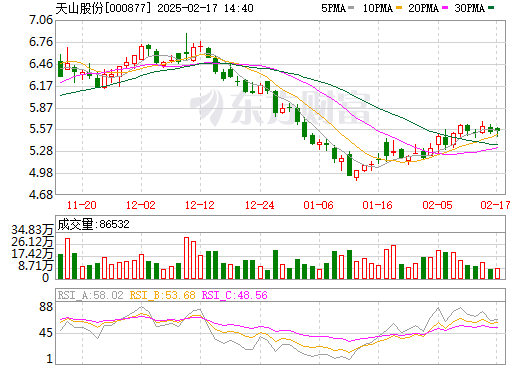520x365 pixels.
Task: Click the 5PMA gray legend marker
Action: tap(351, 8)
